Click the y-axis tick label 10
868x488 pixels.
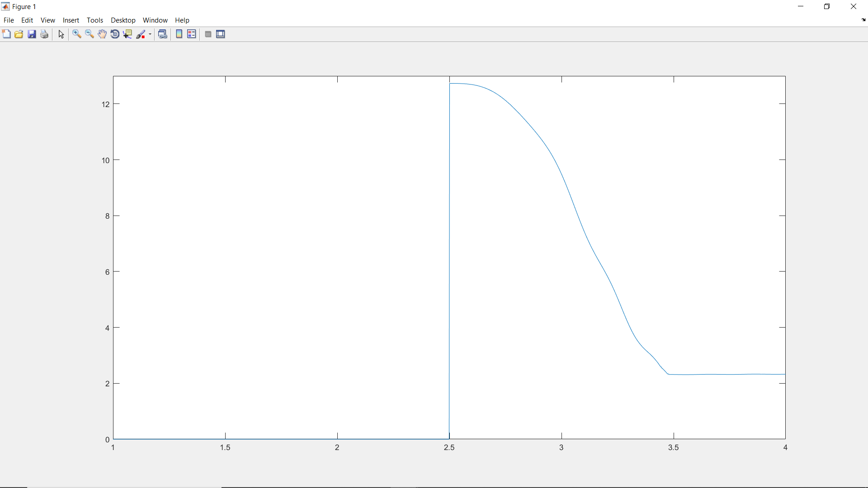105,160
